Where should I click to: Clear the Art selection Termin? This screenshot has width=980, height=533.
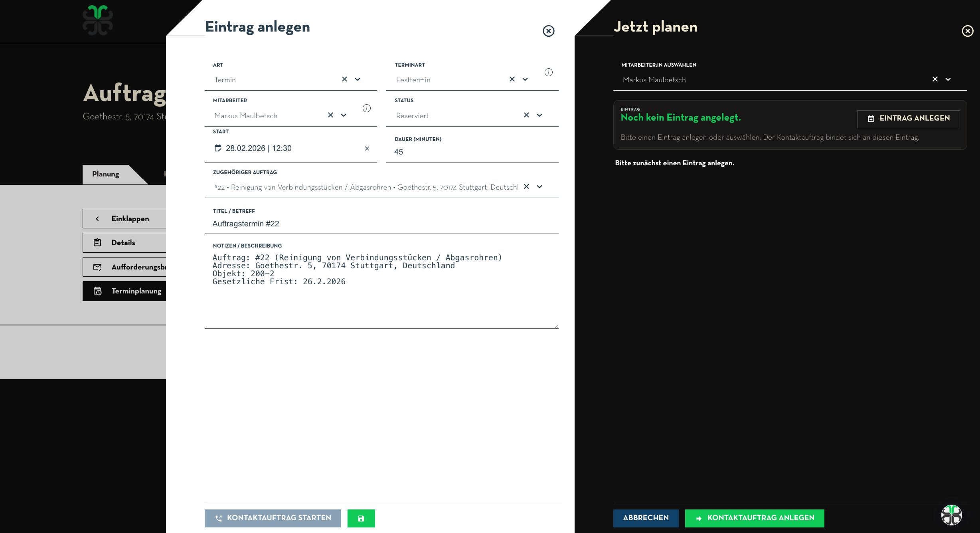[x=344, y=79]
